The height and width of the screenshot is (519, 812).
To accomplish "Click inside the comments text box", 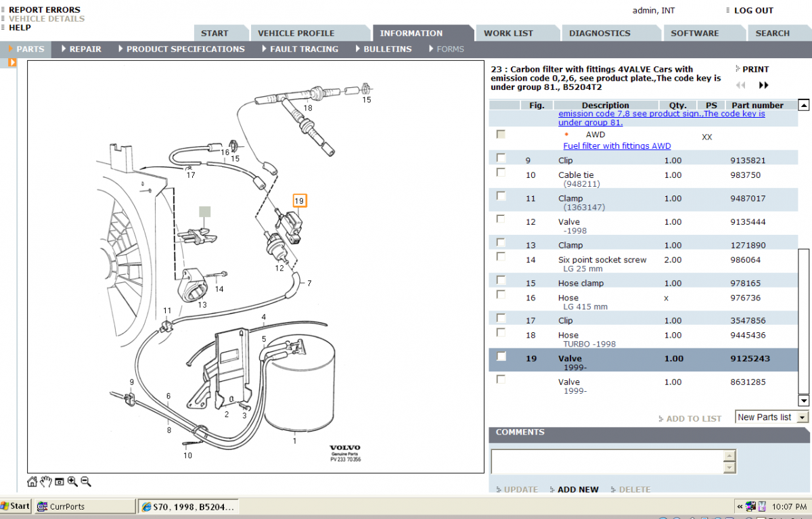I will click(x=607, y=461).
